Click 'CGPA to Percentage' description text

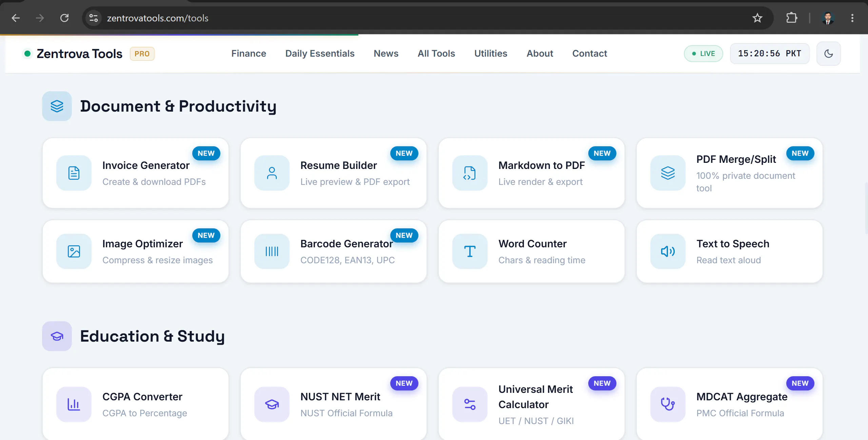[x=144, y=413]
